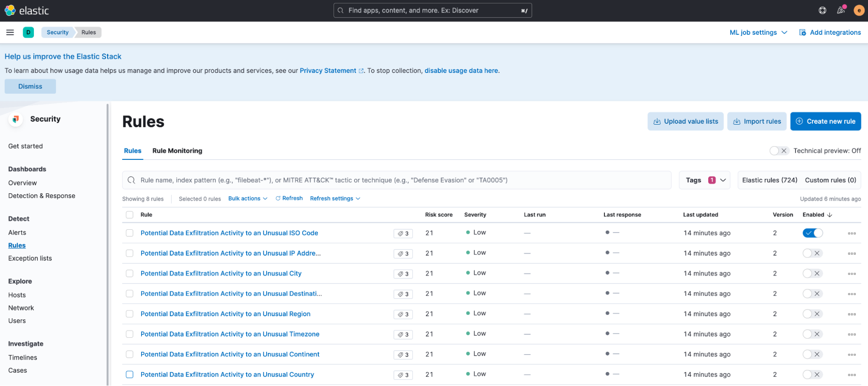The image size is (868, 386).
Task: Click Upload value lists button
Action: pyautogui.click(x=685, y=121)
